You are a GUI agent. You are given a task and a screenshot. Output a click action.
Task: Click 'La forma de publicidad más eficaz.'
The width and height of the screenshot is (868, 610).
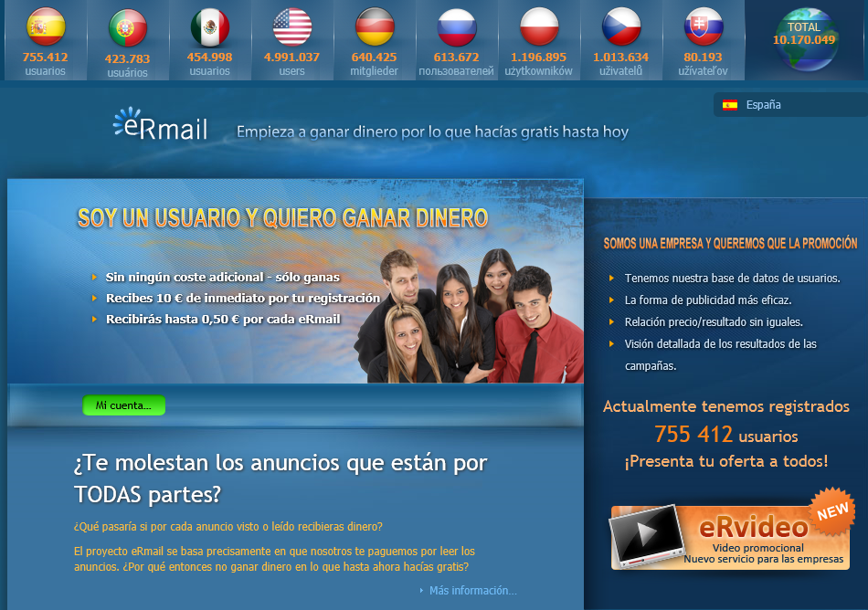pos(708,300)
